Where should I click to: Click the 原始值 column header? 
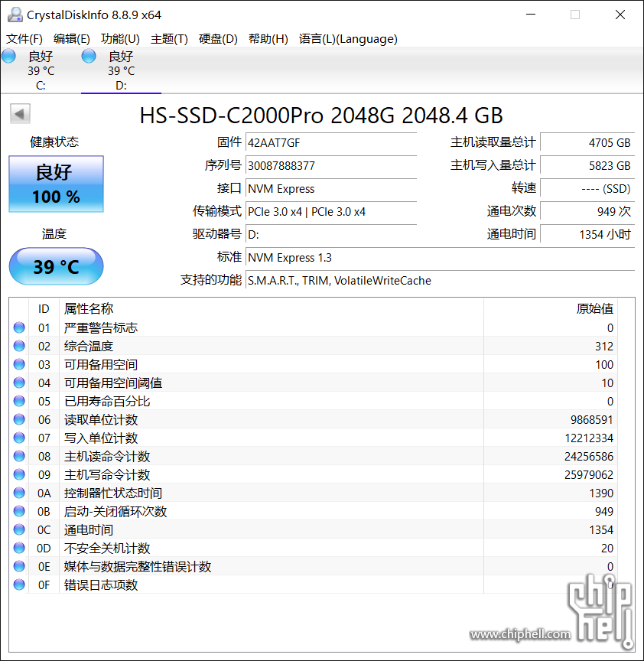pos(551,309)
